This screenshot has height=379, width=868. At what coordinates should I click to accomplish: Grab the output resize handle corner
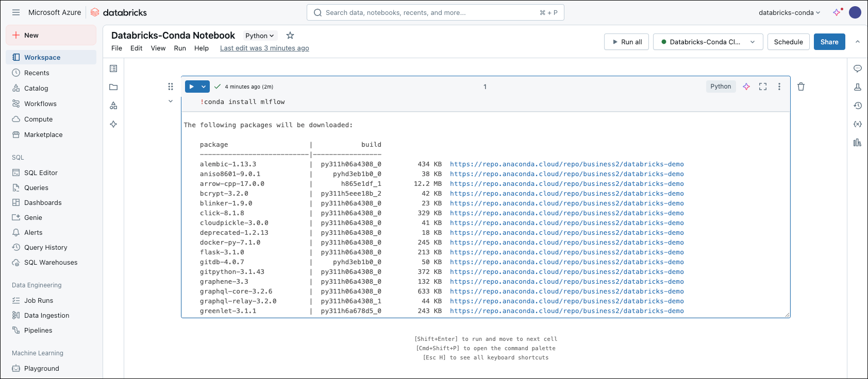pyautogui.click(x=787, y=315)
